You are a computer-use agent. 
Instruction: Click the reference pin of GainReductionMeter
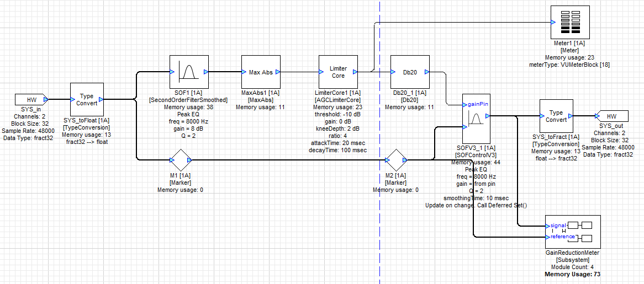coord(562,237)
